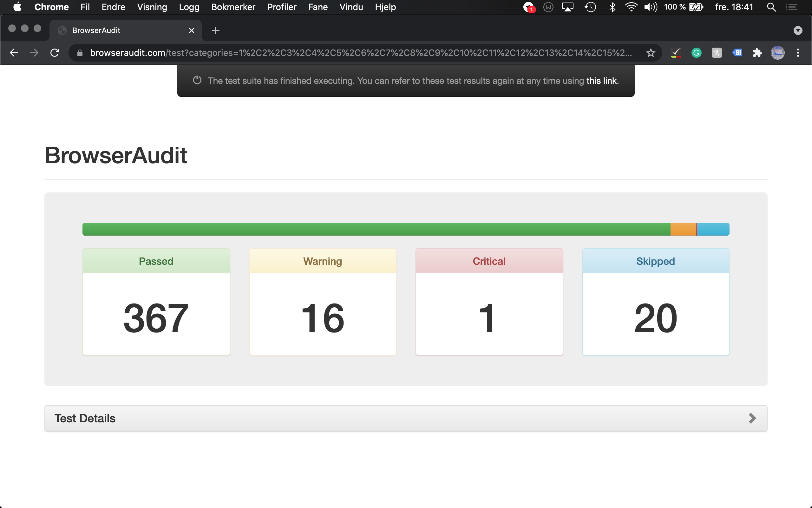Click the battery 100 % indicator
This screenshot has width=812, height=508.
pos(684,7)
